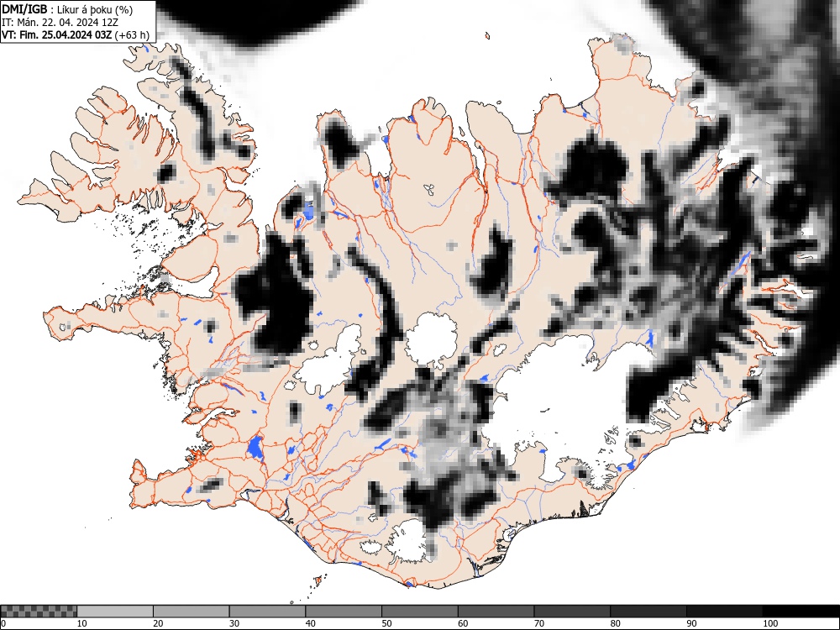Select the 80–90% legend swatch

648,612
